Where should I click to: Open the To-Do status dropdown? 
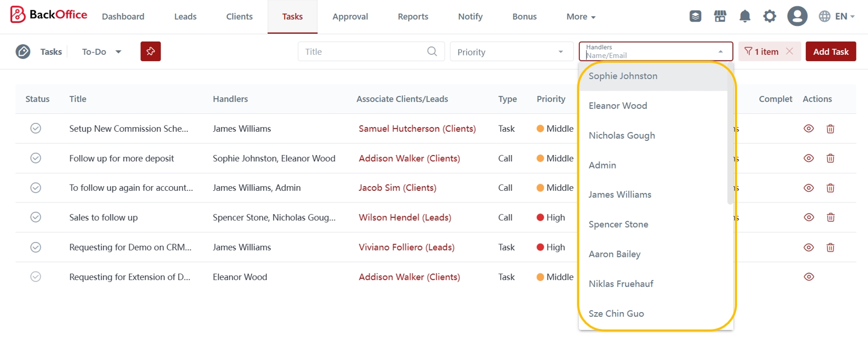tap(101, 52)
